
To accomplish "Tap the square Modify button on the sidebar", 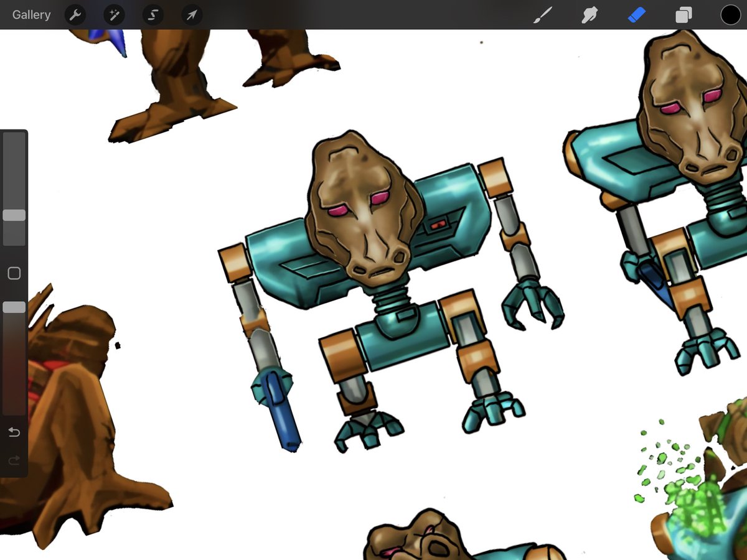I will click(13, 273).
